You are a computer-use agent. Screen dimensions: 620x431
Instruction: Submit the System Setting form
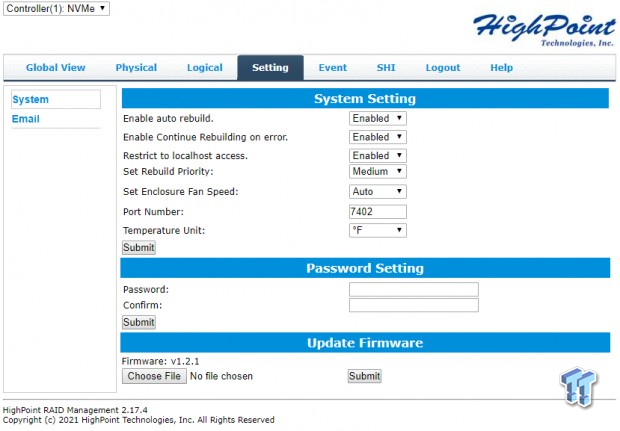[139, 248]
